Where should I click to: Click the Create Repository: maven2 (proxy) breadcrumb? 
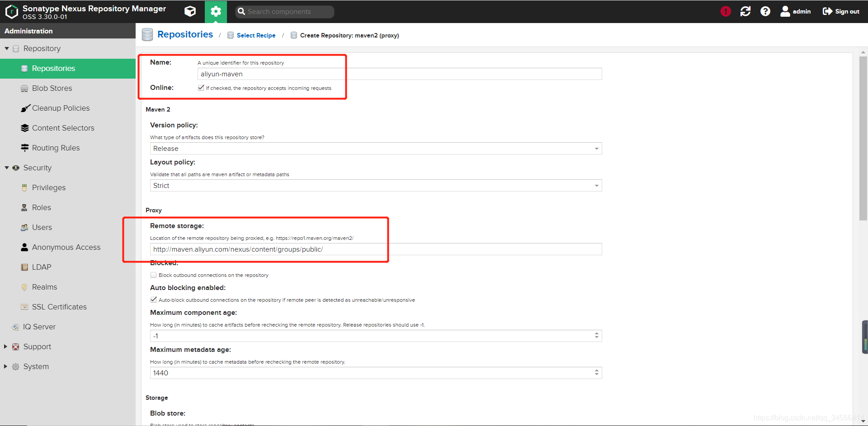tap(349, 35)
